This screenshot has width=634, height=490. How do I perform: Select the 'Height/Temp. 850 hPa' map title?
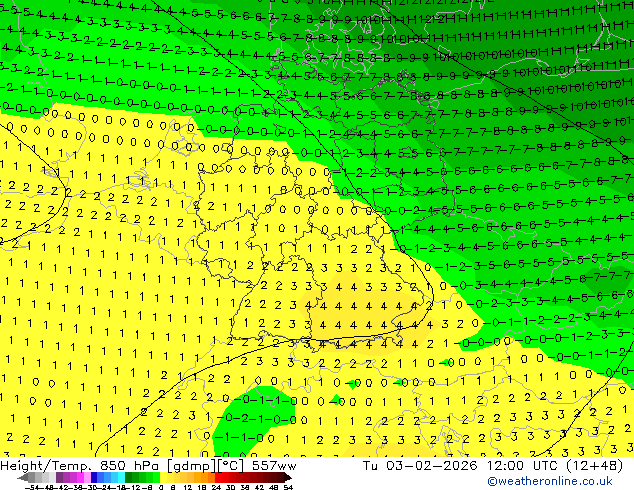point(82,466)
